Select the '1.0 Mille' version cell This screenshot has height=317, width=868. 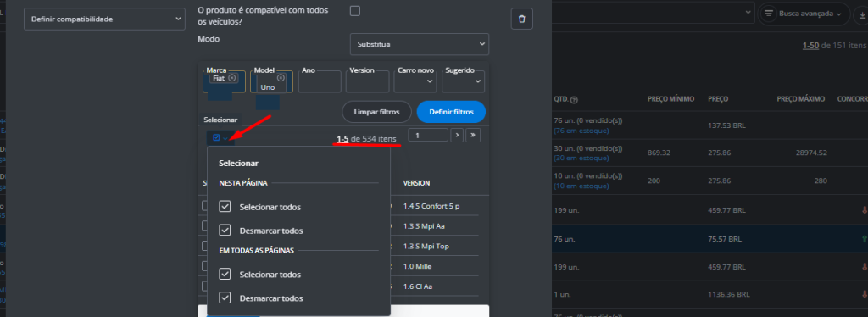tap(417, 266)
